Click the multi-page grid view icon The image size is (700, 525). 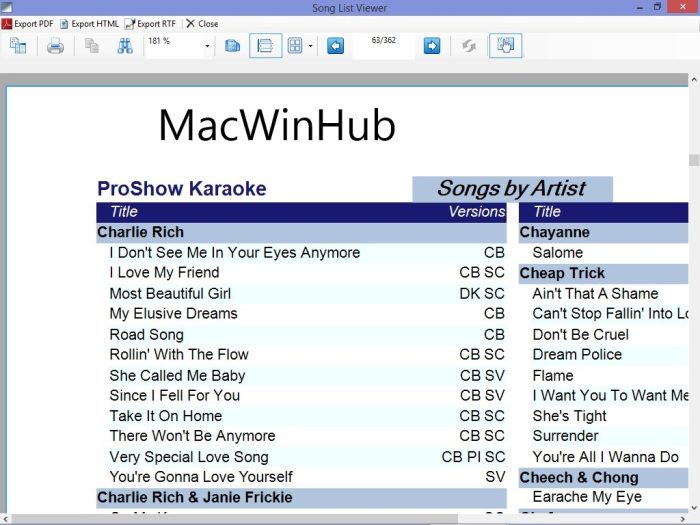295,46
